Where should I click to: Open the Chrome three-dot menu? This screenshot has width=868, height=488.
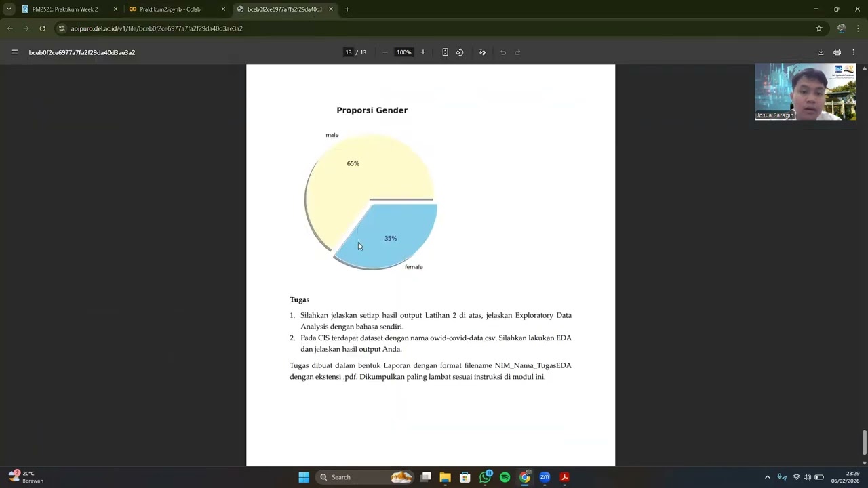pos(858,28)
